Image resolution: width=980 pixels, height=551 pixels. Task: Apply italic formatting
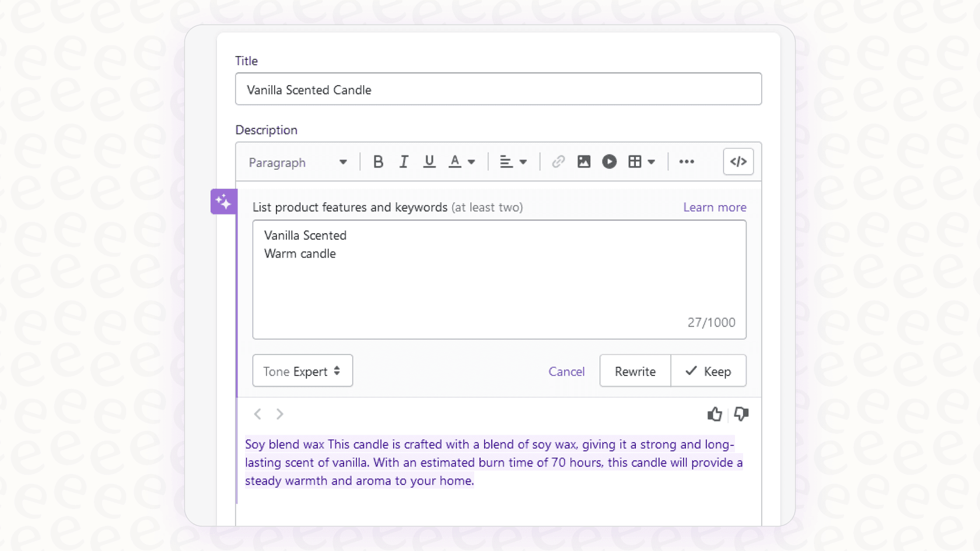(x=404, y=162)
